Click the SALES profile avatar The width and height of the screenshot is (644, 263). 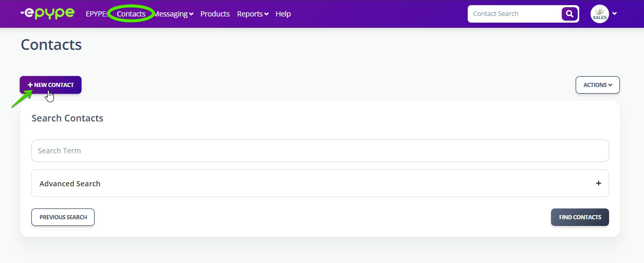[600, 14]
